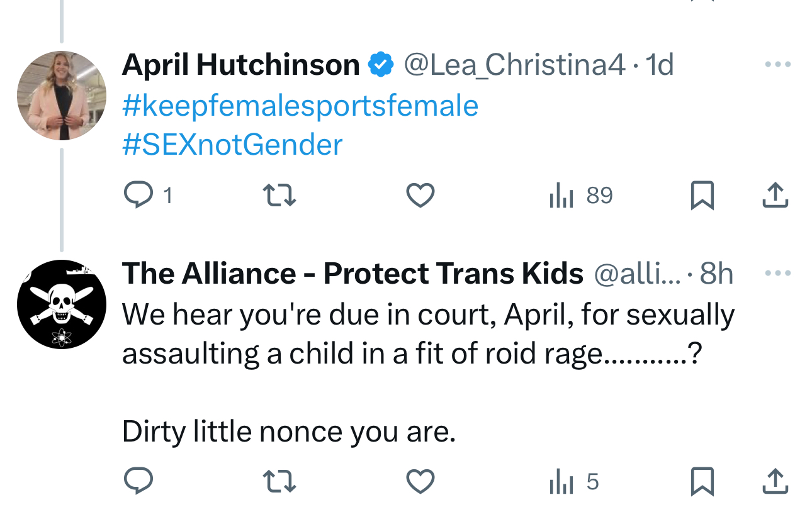Like April Hutchinson's tweet
812x512 pixels.
point(420,196)
